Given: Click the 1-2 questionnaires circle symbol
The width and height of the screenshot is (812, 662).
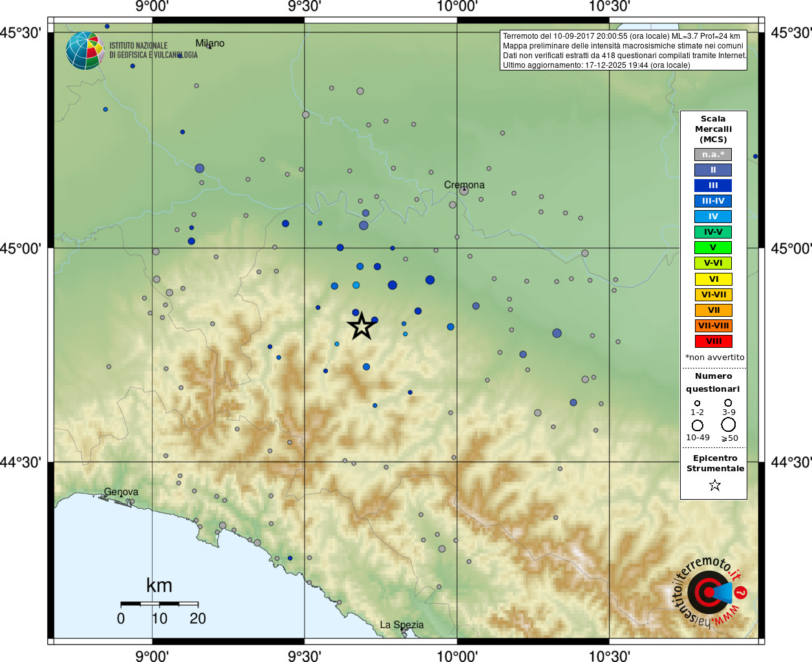Looking at the screenshot, I should pos(697,403).
